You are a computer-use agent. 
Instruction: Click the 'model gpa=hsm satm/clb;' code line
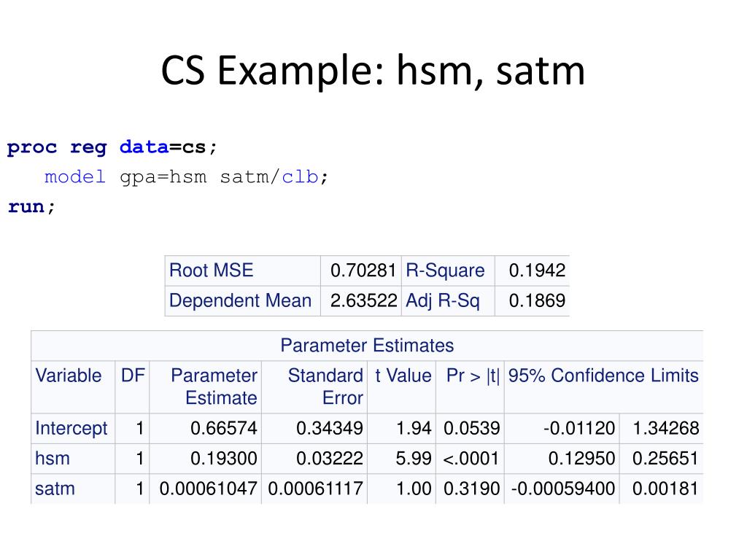[186, 177]
